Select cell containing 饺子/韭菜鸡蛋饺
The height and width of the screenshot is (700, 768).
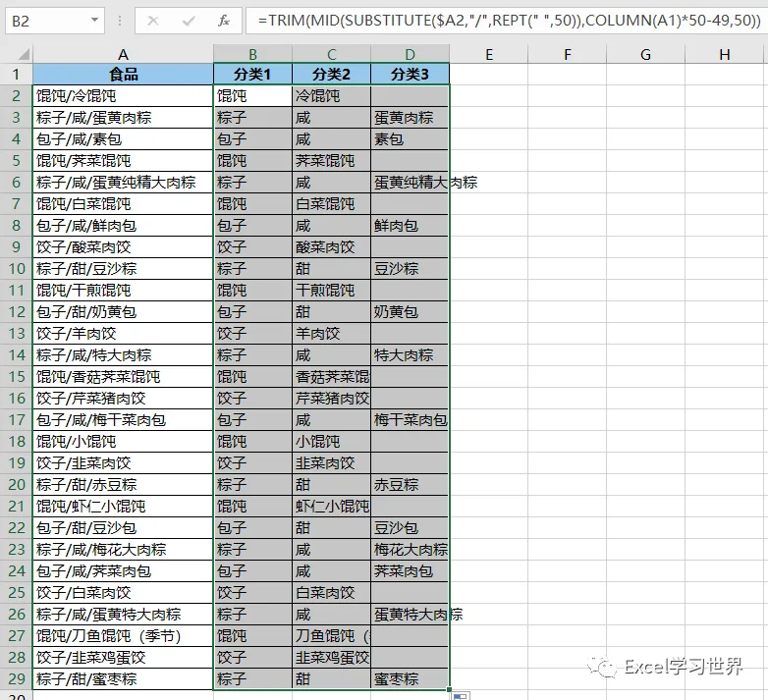tap(123, 658)
